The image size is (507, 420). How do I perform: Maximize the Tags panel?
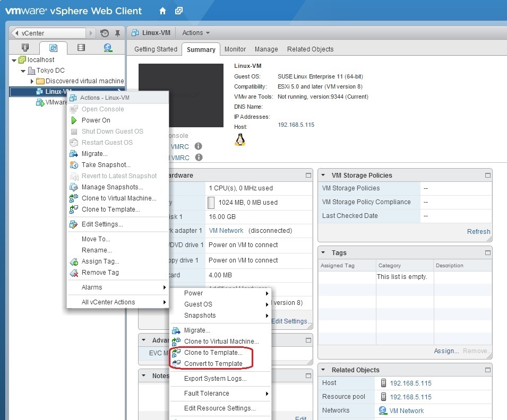487,252
